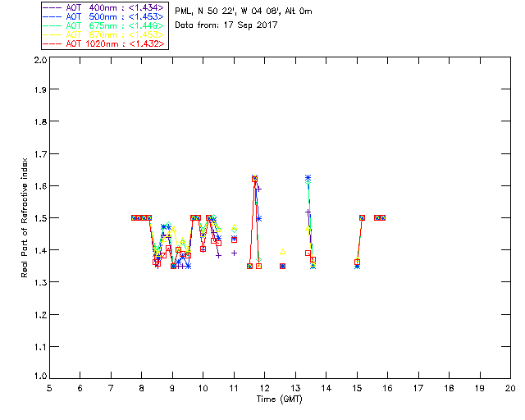This screenshot has height=420, width=525.
Task: Click the x-axis tick label 13
Action: (x=295, y=388)
